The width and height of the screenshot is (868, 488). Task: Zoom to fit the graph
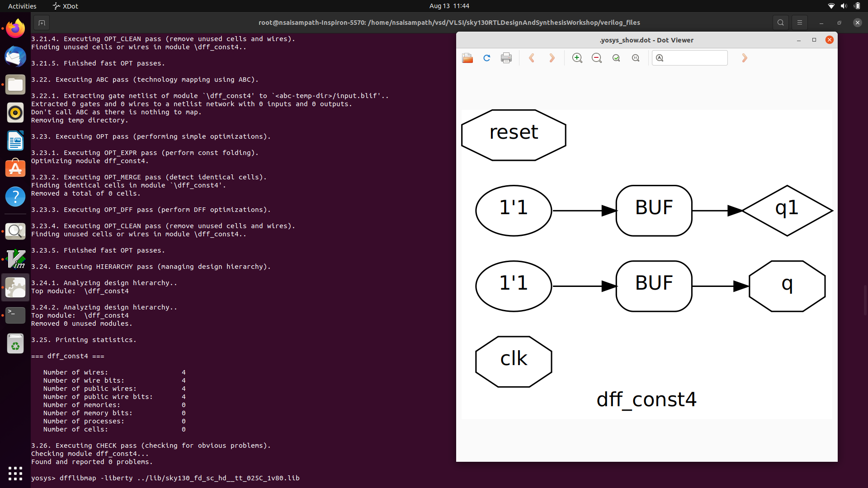click(x=616, y=58)
